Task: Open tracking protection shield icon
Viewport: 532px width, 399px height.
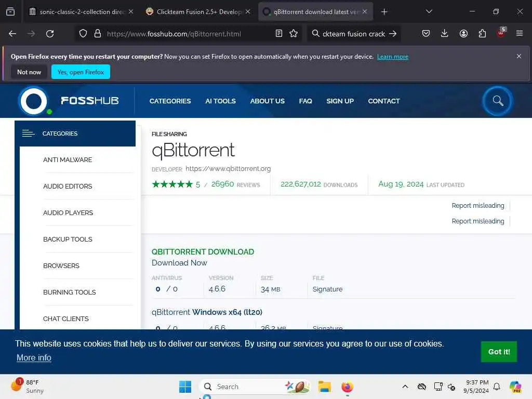Action: (x=83, y=34)
